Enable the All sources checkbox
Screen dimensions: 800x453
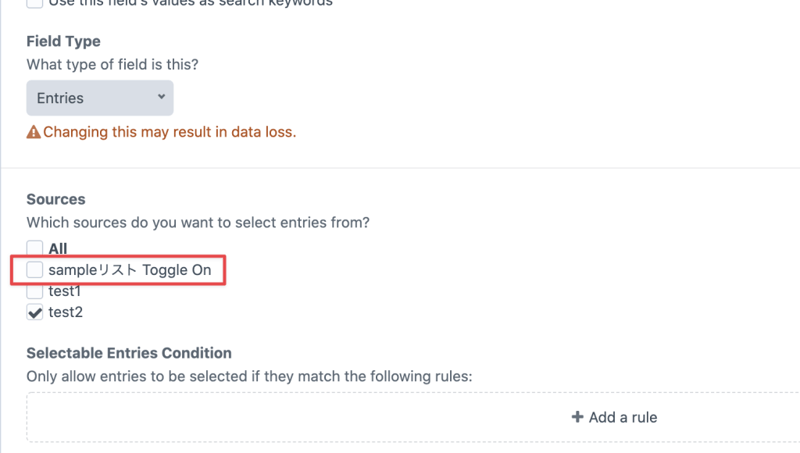coord(35,248)
